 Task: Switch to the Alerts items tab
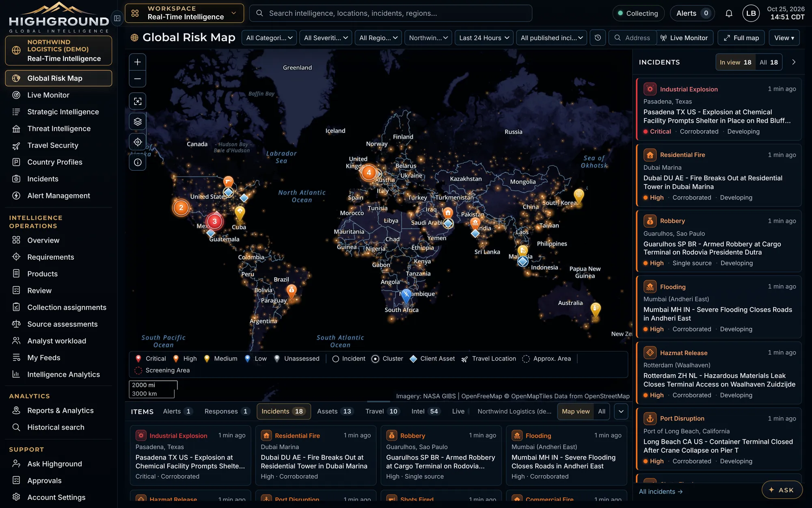[177, 411]
